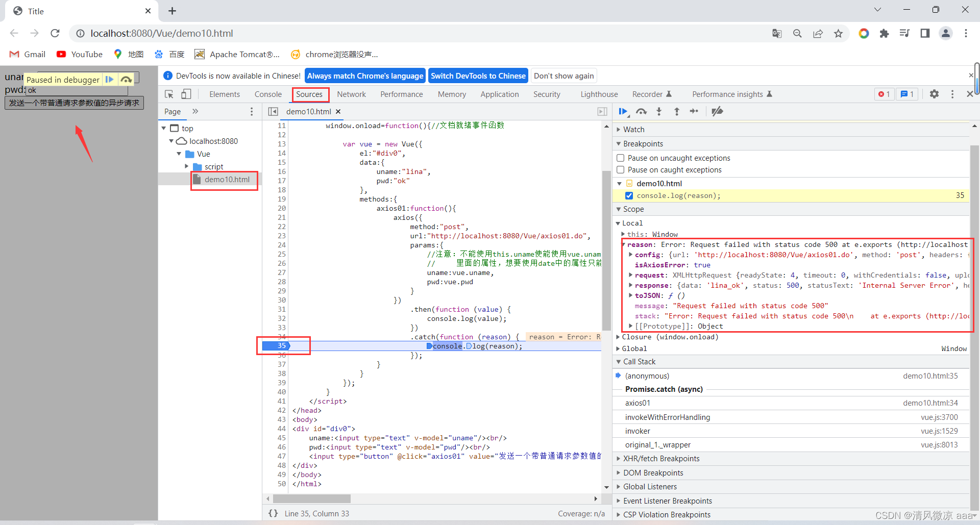Open the issues count badge
This screenshot has height=525, width=980.
click(x=907, y=94)
